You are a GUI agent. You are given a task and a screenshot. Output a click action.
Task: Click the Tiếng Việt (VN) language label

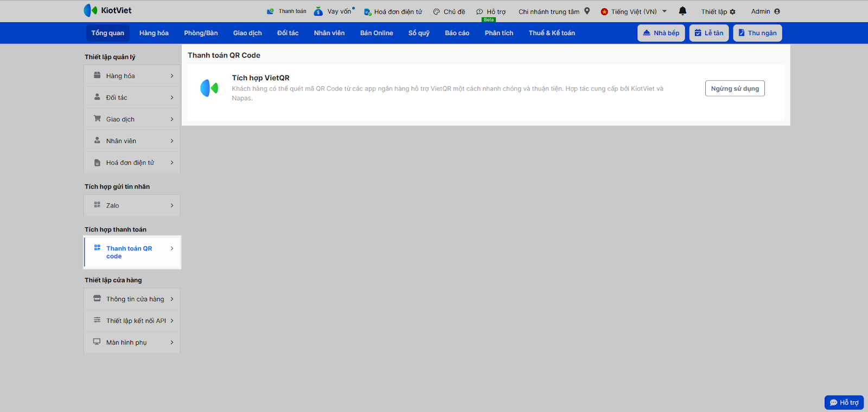click(x=634, y=11)
